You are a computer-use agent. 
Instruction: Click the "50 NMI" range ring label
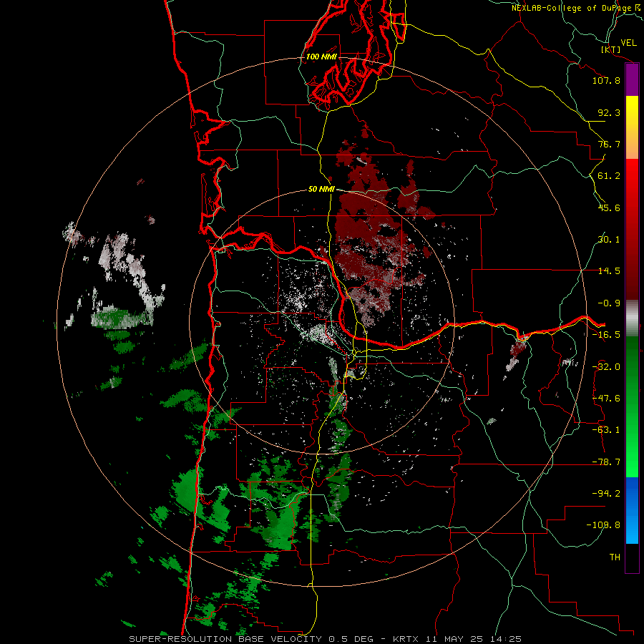[x=321, y=190]
